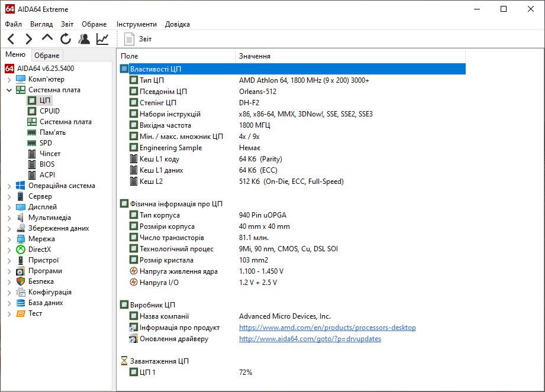Select Пам'ять memory item icon
Screen dimensions: 545x392
coord(32,132)
